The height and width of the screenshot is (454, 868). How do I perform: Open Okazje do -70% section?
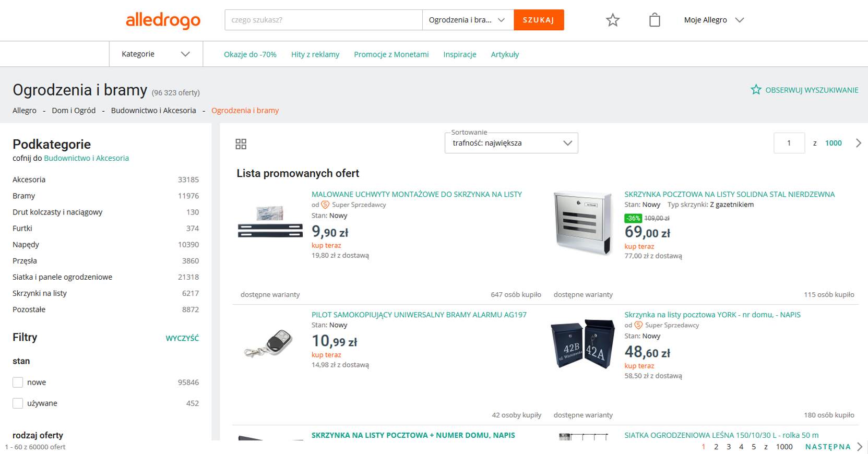(250, 54)
